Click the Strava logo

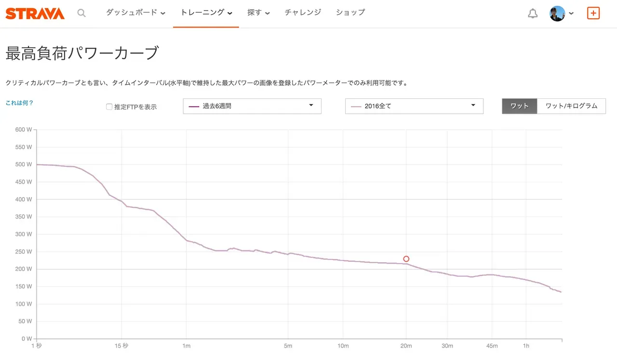[34, 13]
